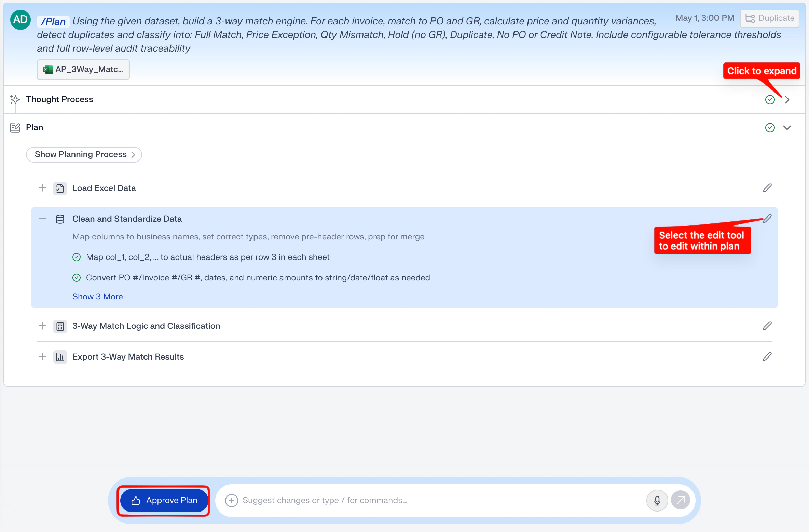Click the Export 3-Way Match Results chart icon
The height and width of the screenshot is (532, 809).
tap(60, 357)
